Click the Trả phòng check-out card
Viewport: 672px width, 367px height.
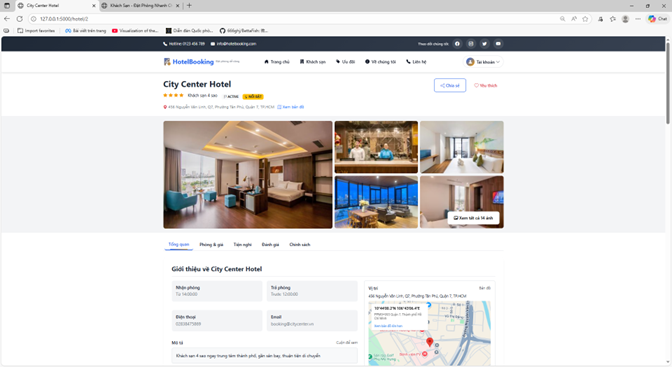[x=312, y=291]
